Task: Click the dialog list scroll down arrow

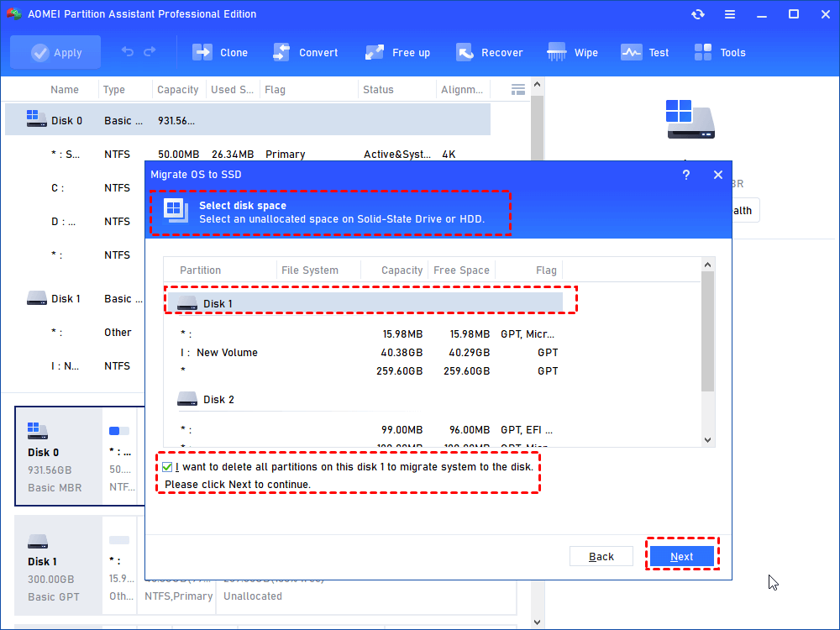Action: tap(707, 440)
